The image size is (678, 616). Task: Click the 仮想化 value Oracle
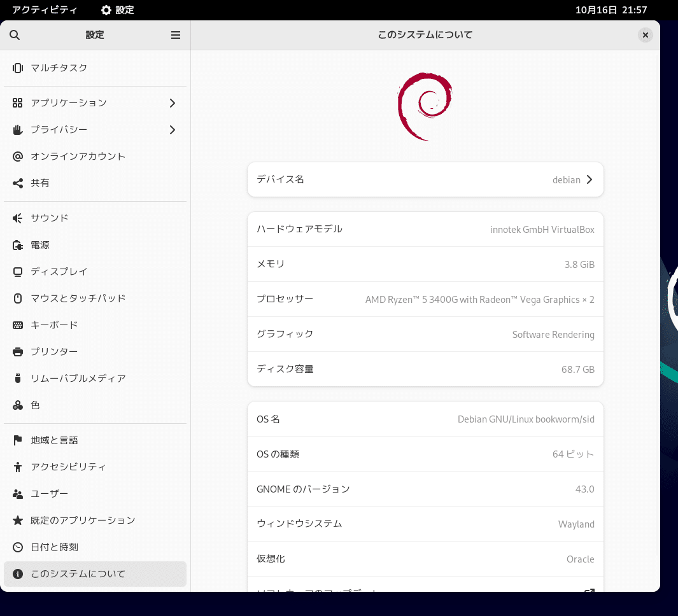click(580, 559)
